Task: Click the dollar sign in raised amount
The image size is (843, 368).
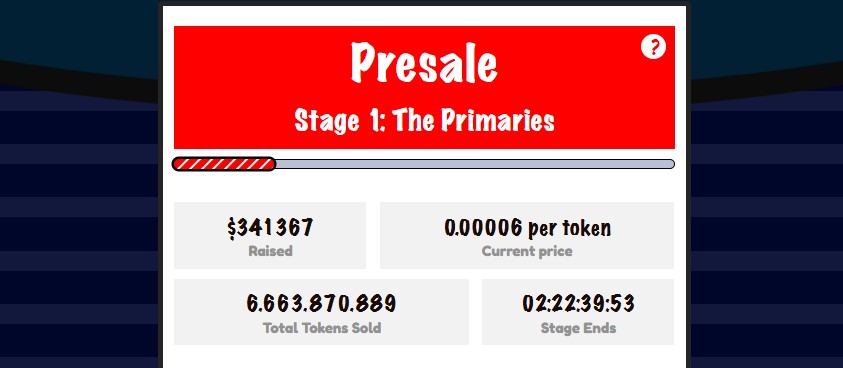Action: (231, 229)
